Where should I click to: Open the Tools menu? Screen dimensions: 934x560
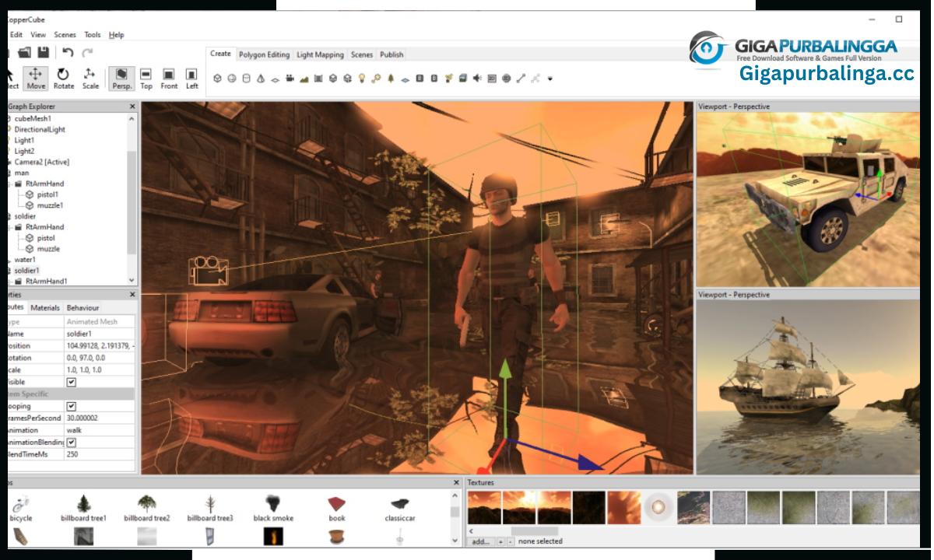point(93,35)
